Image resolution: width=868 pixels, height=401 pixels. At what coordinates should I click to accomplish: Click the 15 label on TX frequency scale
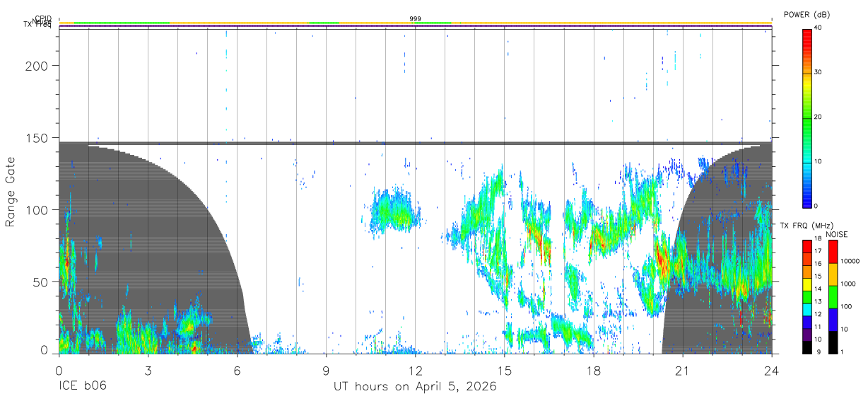click(x=818, y=277)
